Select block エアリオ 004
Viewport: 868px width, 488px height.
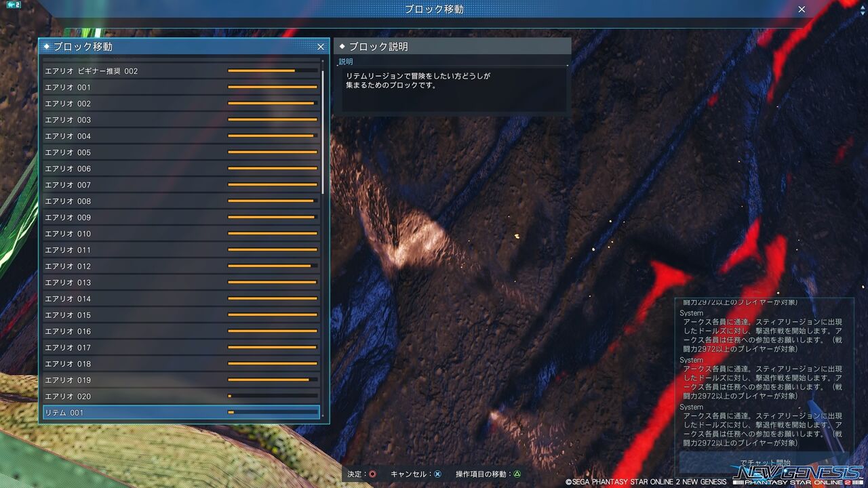coord(180,136)
